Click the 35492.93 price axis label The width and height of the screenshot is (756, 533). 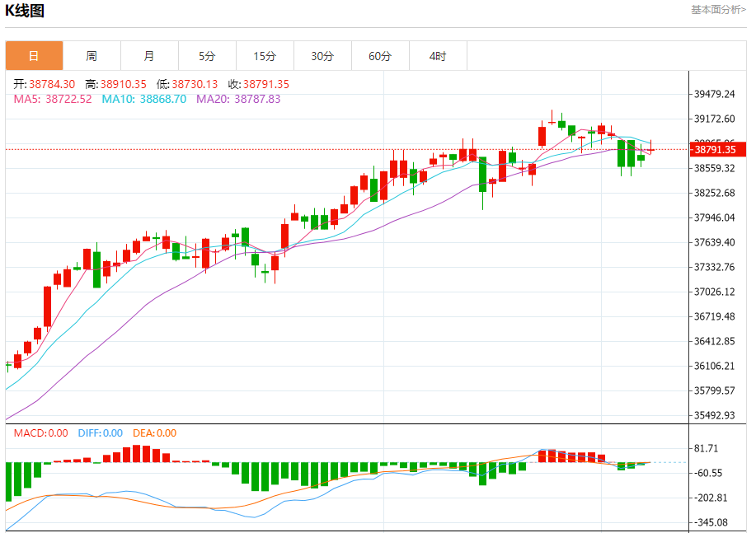point(715,415)
